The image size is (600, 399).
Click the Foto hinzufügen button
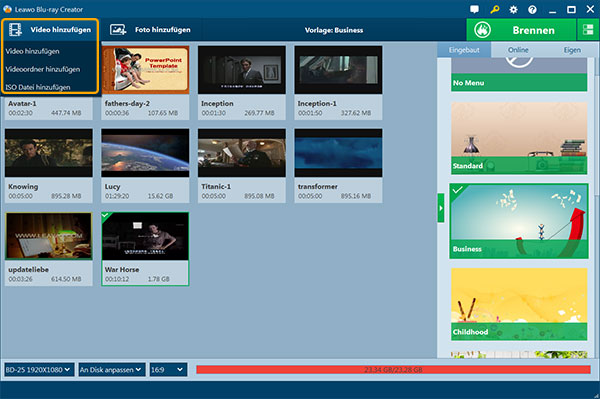150,30
